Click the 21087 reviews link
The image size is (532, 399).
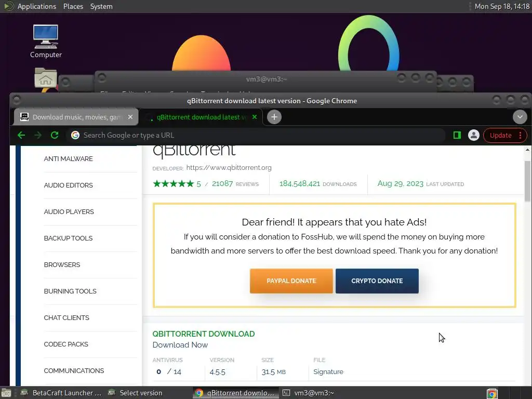[235, 184]
